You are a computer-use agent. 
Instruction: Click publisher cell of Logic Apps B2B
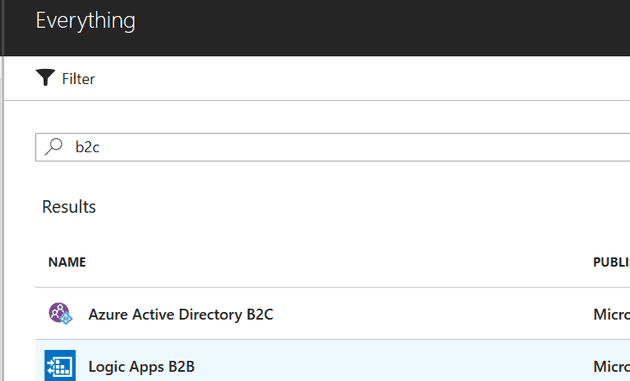612,367
